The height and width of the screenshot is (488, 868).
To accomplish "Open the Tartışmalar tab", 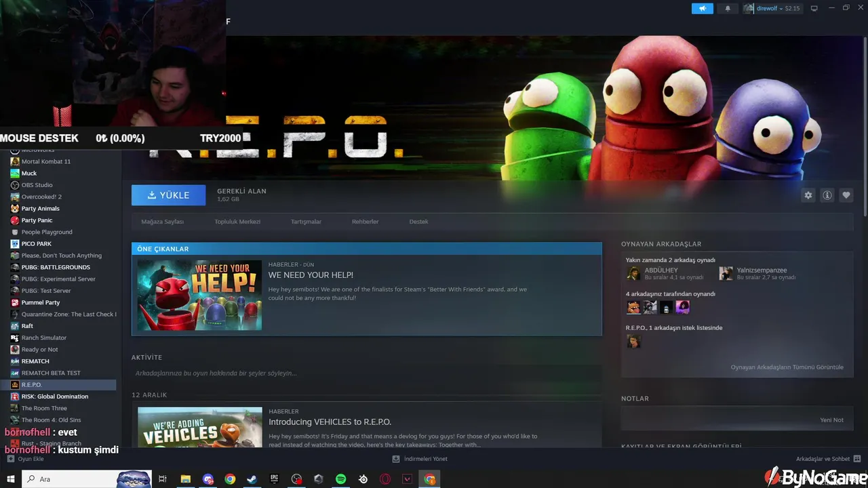I will point(306,222).
